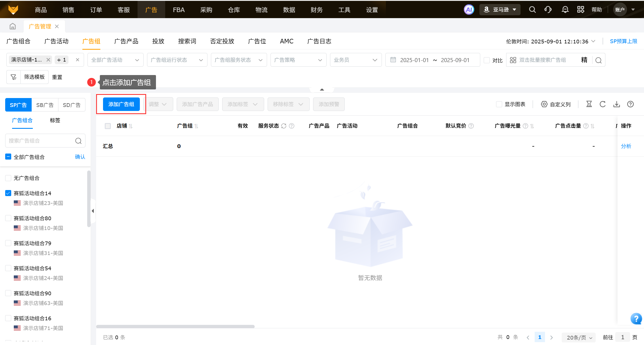Open the notification bell icon
The image size is (644, 345).
[565, 10]
